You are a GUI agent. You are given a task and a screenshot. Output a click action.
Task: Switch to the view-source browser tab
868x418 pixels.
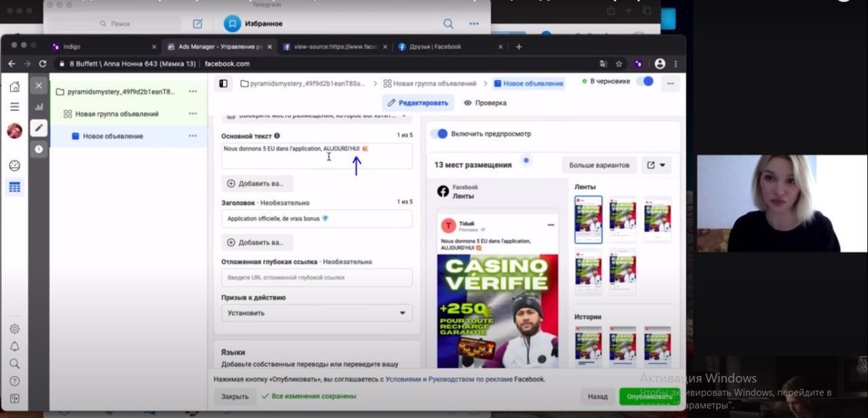tap(335, 47)
